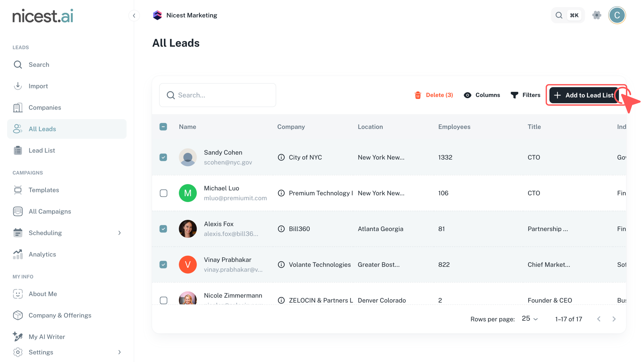Click the Company column header
This screenshot has height=362, width=644.
291,127
